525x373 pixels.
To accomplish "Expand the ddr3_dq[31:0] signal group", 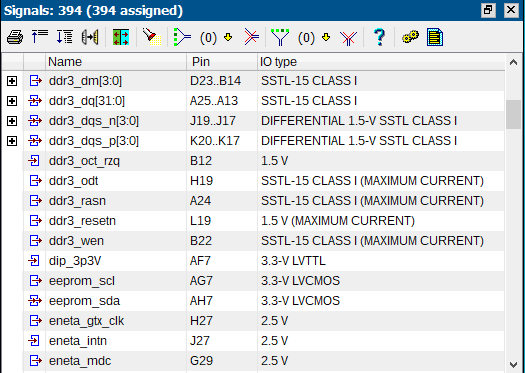I will [x=12, y=101].
